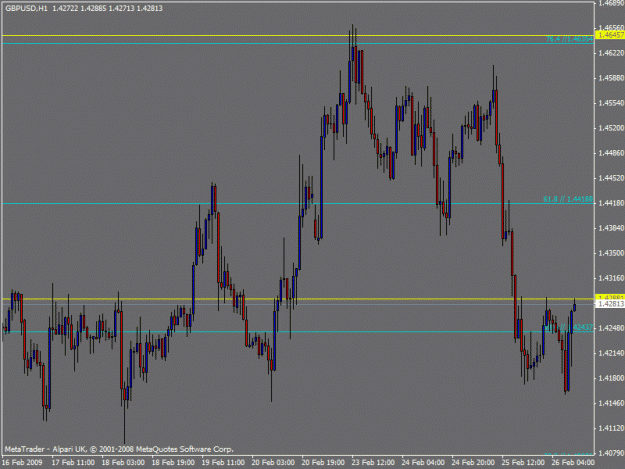This screenshot has width=625, height=469.
Task: Select the upper yellow horizontal line
Action: (298, 35)
